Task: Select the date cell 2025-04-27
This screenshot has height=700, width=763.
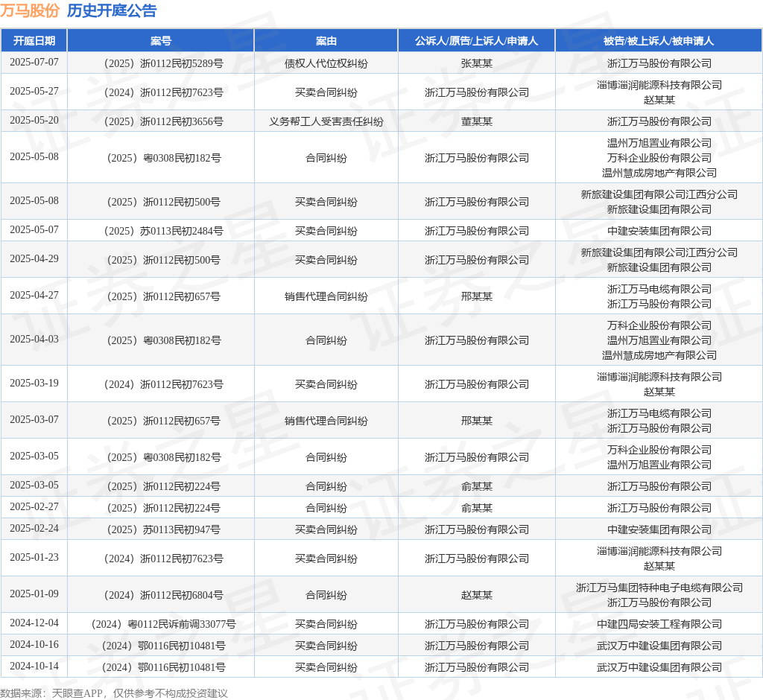Action: [34, 296]
